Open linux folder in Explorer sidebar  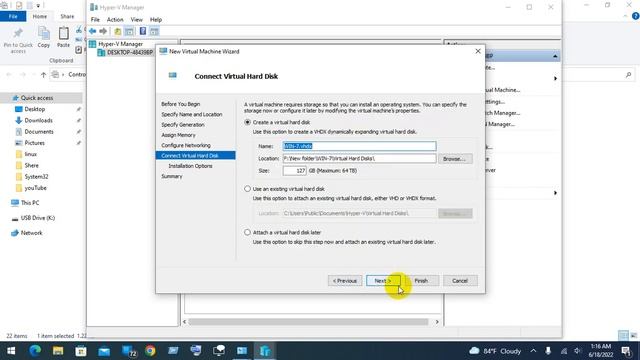point(30,154)
